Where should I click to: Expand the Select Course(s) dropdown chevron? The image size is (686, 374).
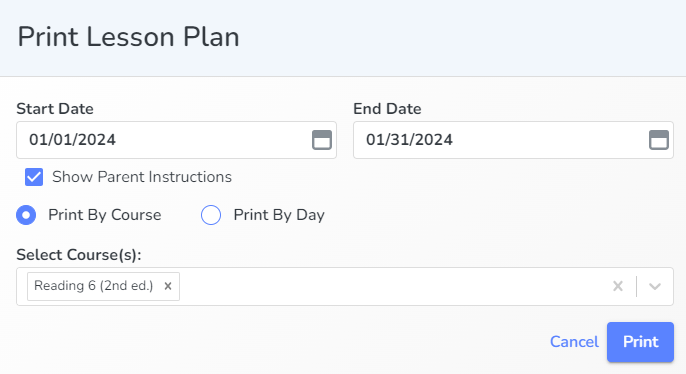pyautogui.click(x=654, y=286)
